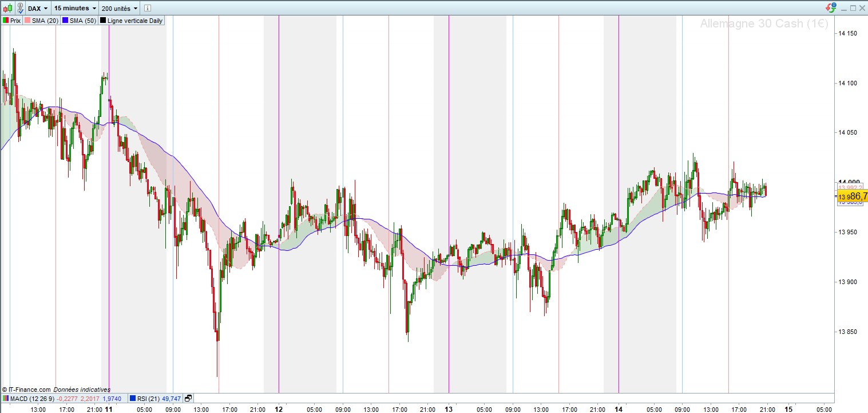Click the restore panels icon beside RSI

click(x=188, y=399)
